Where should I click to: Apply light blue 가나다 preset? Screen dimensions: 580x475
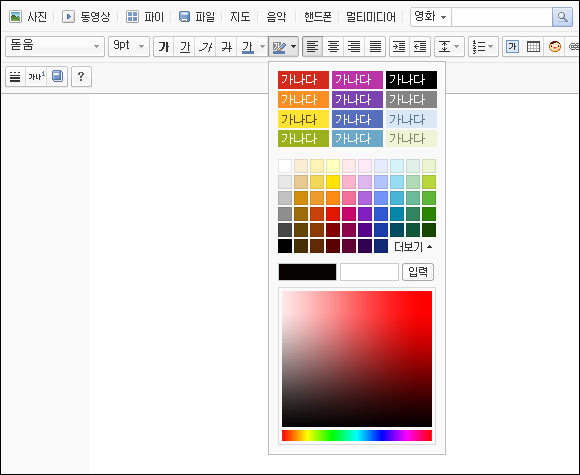411,119
